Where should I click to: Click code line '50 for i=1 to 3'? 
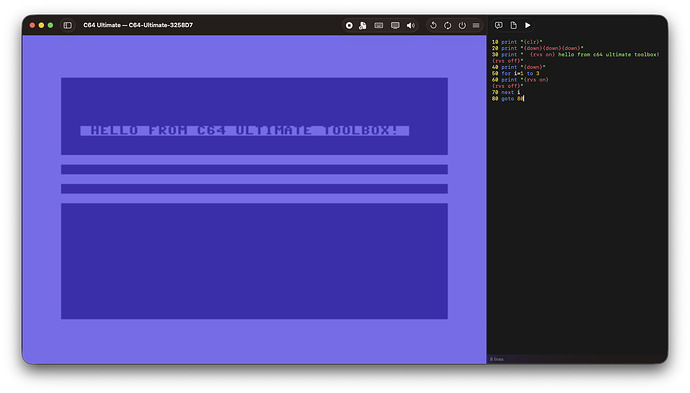coord(515,73)
